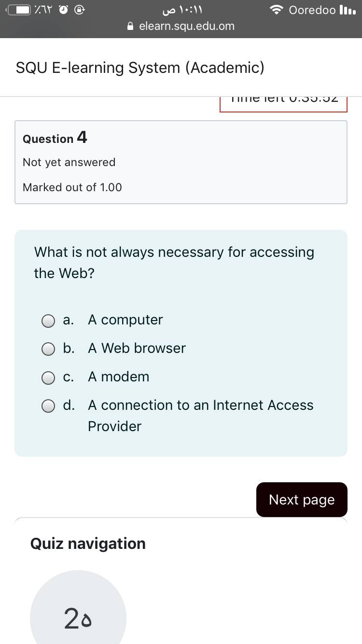
Task: Tap the elearn.squ.edu.om address text
Action: tap(187, 26)
